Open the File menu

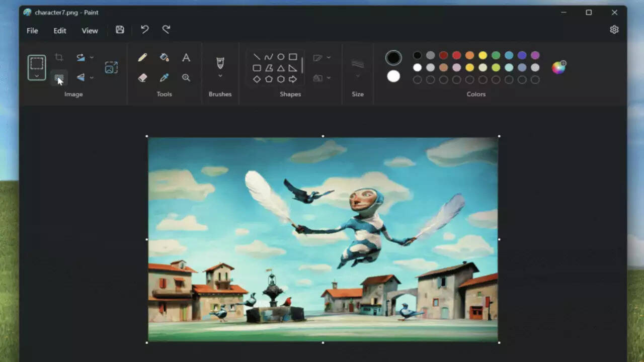tap(32, 31)
